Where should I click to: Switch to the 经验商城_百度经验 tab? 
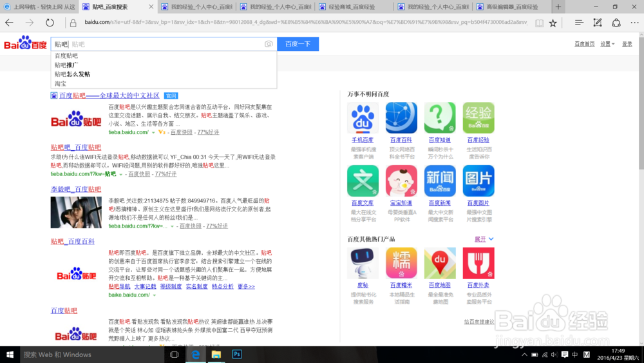[354, 6]
